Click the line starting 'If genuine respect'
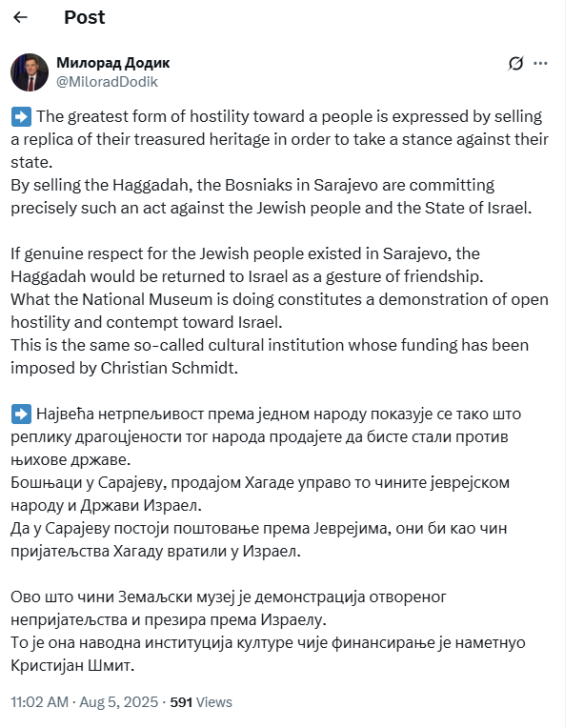Screen dimensions: 584x728 pos(245,253)
